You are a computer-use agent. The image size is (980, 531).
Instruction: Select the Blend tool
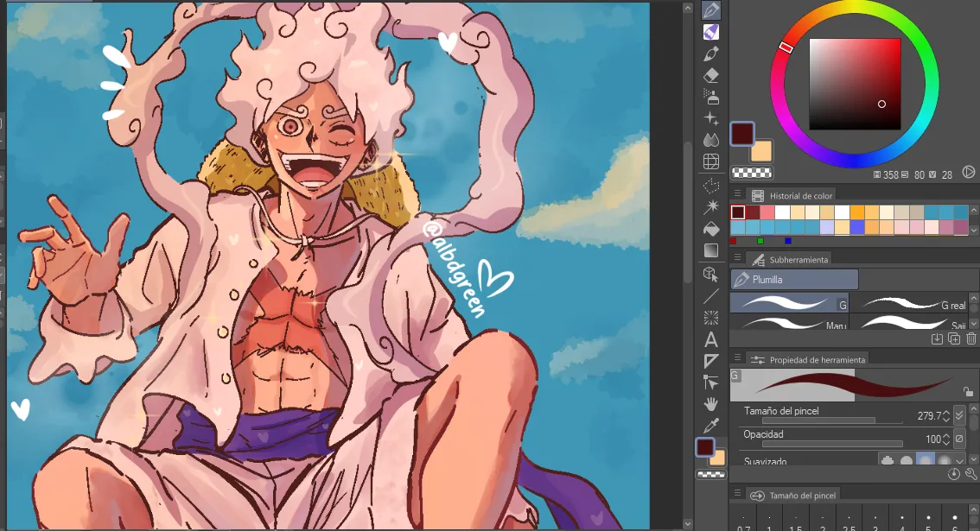click(x=710, y=140)
